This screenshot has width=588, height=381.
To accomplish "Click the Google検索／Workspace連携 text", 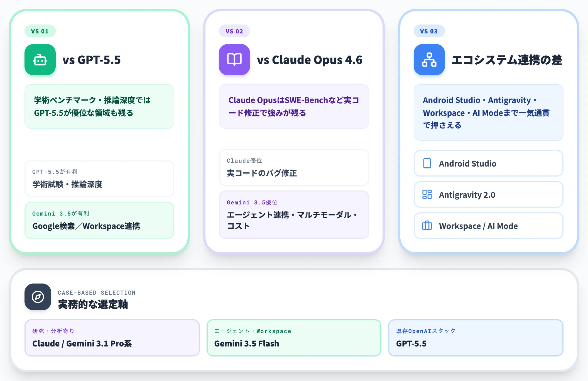I will point(86,226).
